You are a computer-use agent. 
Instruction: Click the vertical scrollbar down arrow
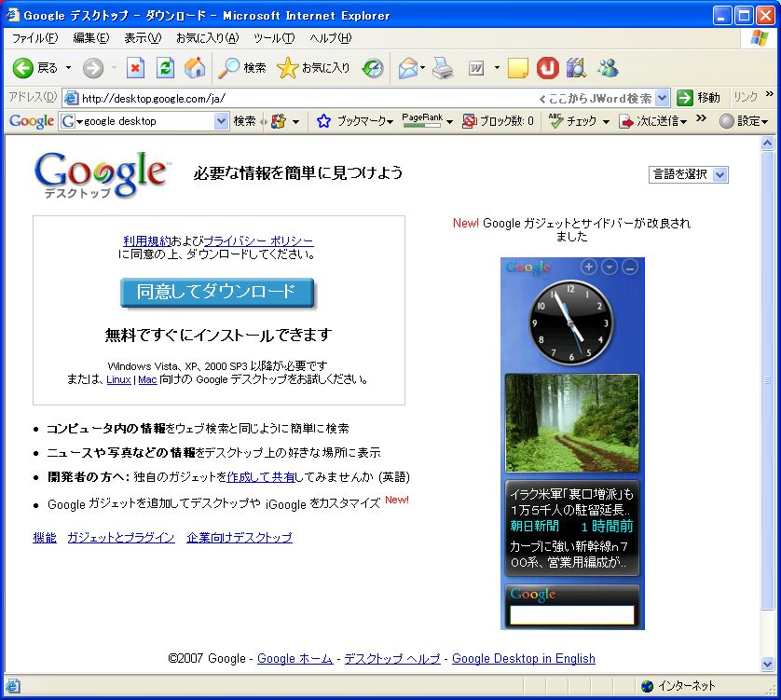pyautogui.click(x=768, y=665)
